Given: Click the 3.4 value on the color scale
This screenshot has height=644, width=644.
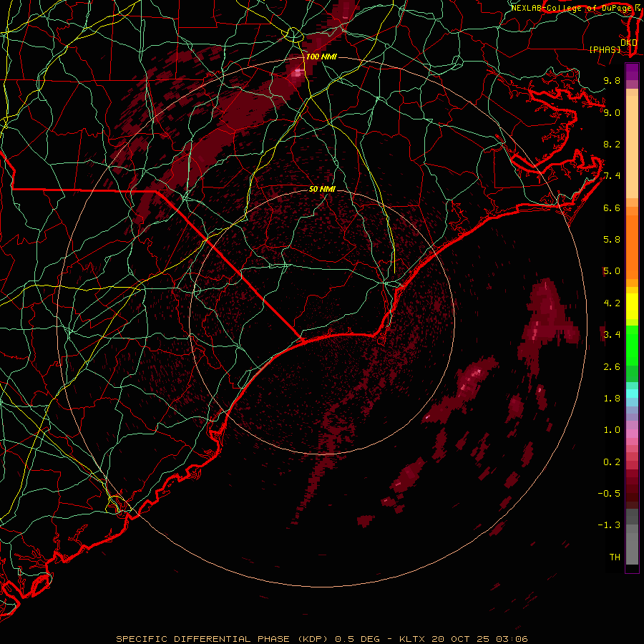Looking at the screenshot, I should tap(612, 335).
